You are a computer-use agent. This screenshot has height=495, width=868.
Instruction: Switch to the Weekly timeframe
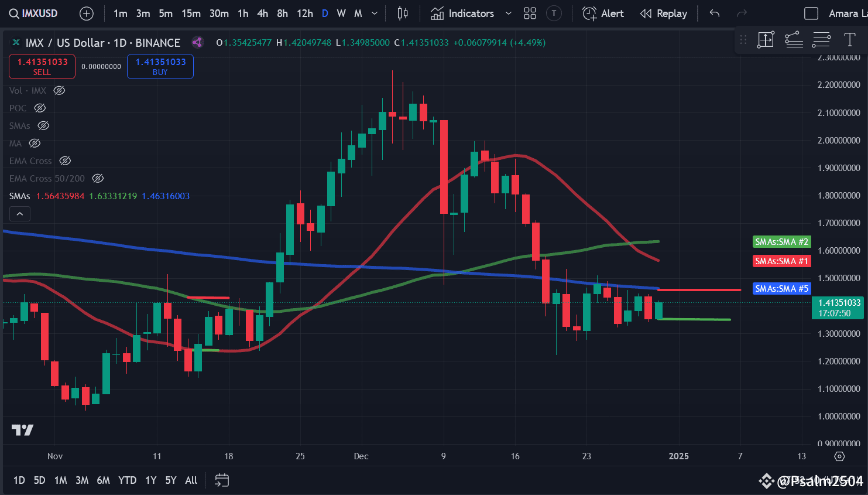point(341,13)
